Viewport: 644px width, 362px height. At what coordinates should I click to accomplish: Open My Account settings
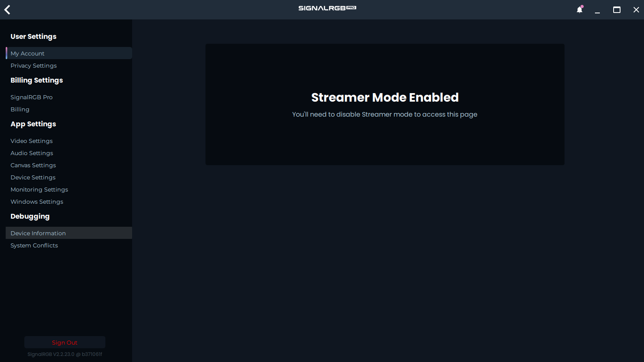(28, 53)
